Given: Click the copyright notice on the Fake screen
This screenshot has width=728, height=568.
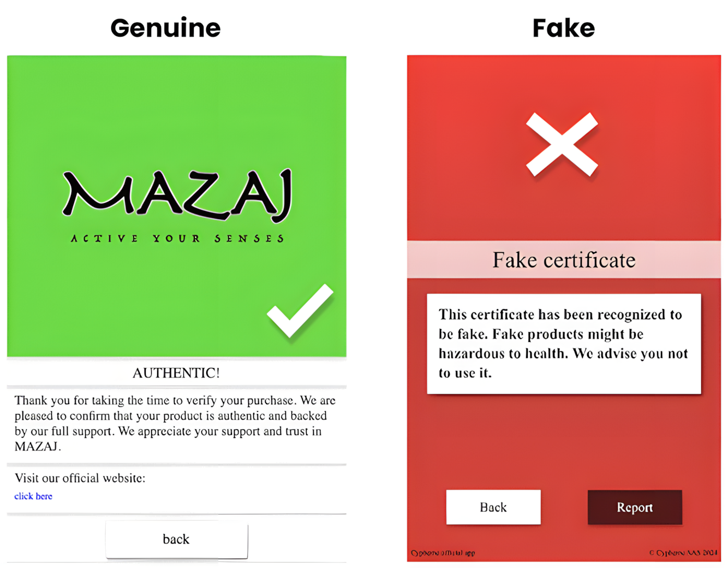Looking at the screenshot, I should [683, 553].
